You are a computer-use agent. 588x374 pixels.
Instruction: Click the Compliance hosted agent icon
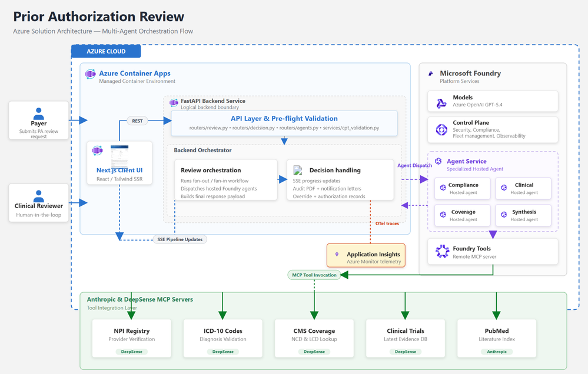443,188
